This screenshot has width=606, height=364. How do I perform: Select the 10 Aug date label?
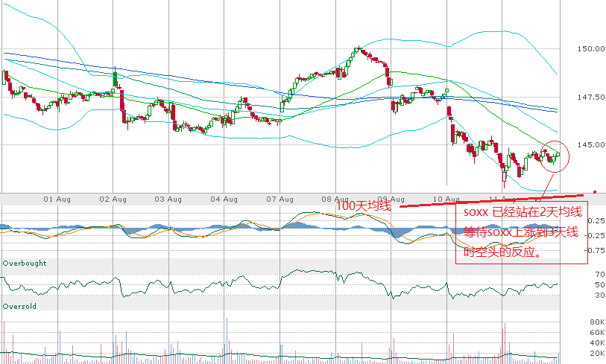coord(447,199)
